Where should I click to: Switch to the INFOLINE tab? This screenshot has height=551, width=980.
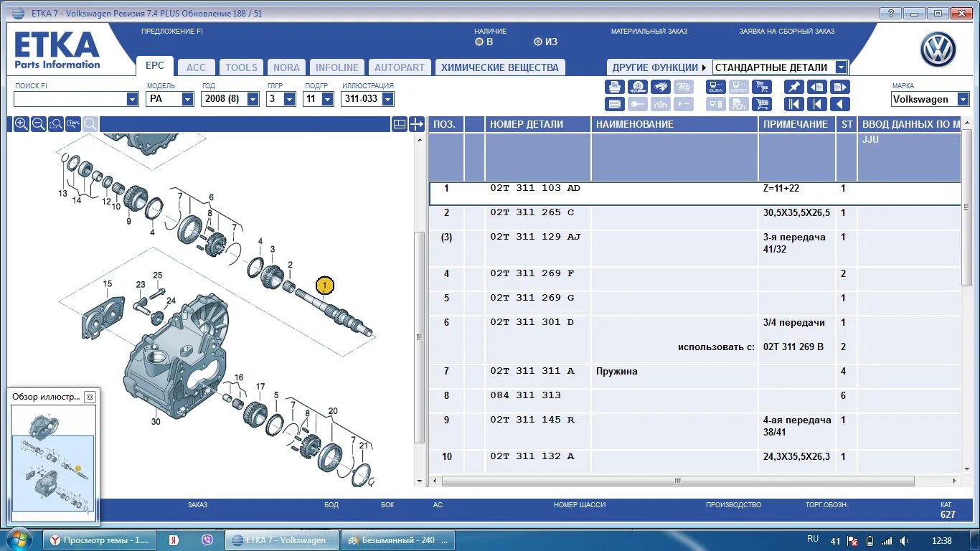tap(337, 67)
